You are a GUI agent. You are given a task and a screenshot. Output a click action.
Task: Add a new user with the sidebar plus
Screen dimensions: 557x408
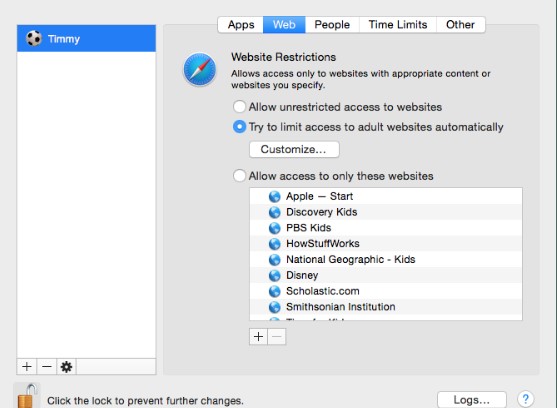point(27,366)
